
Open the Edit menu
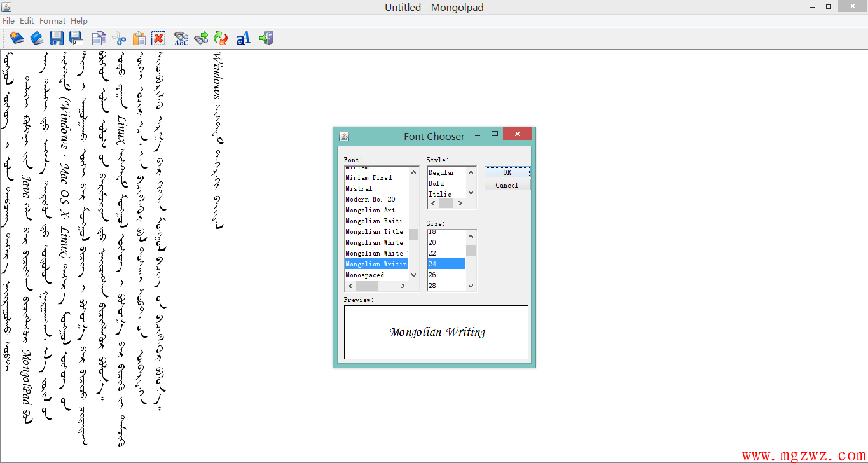tap(27, 21)
